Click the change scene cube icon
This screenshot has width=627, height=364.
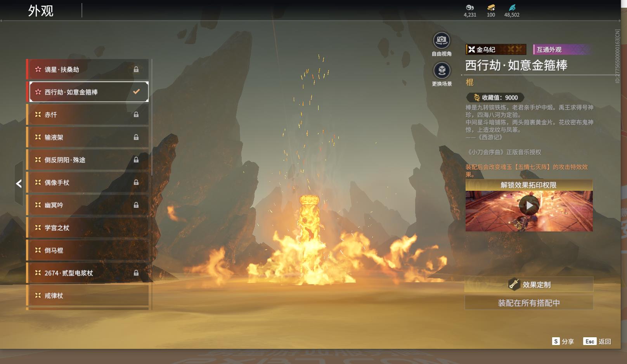441,71
